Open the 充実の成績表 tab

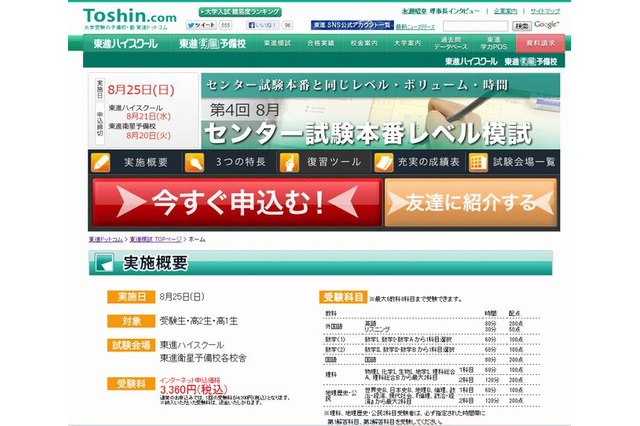[x=429, y=162]
